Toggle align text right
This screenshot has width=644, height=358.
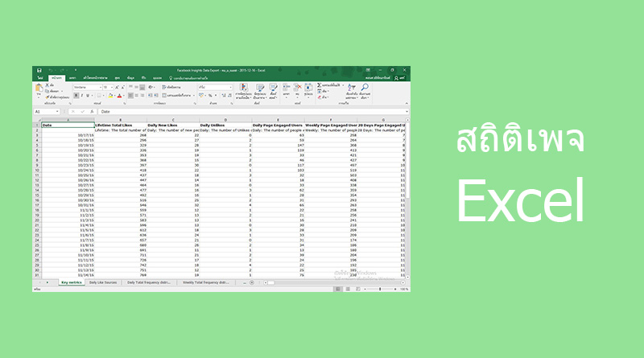[x=142, y=96]
